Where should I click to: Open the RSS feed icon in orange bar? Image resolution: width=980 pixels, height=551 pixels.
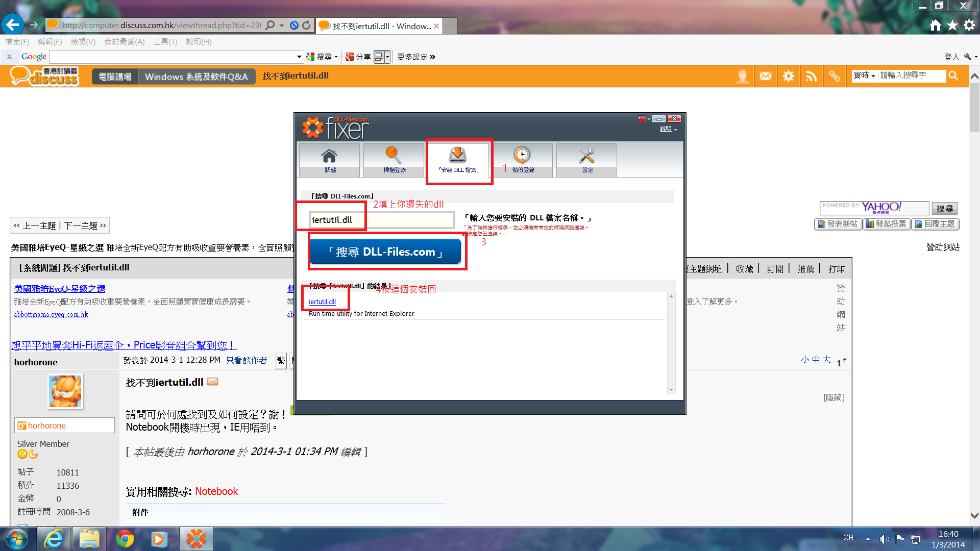(812, 76)
